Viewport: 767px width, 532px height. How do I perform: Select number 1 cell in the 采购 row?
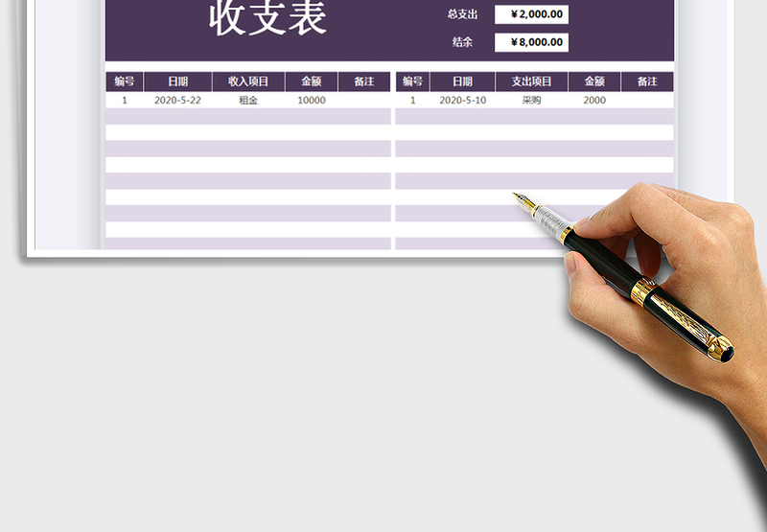pos(413,101)
